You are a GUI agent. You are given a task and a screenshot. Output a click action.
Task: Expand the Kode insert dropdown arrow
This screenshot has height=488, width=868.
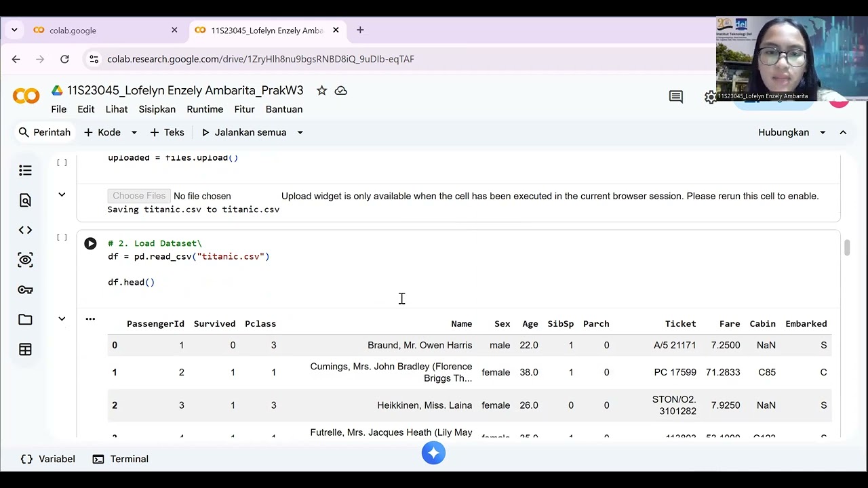click(134, 132)
